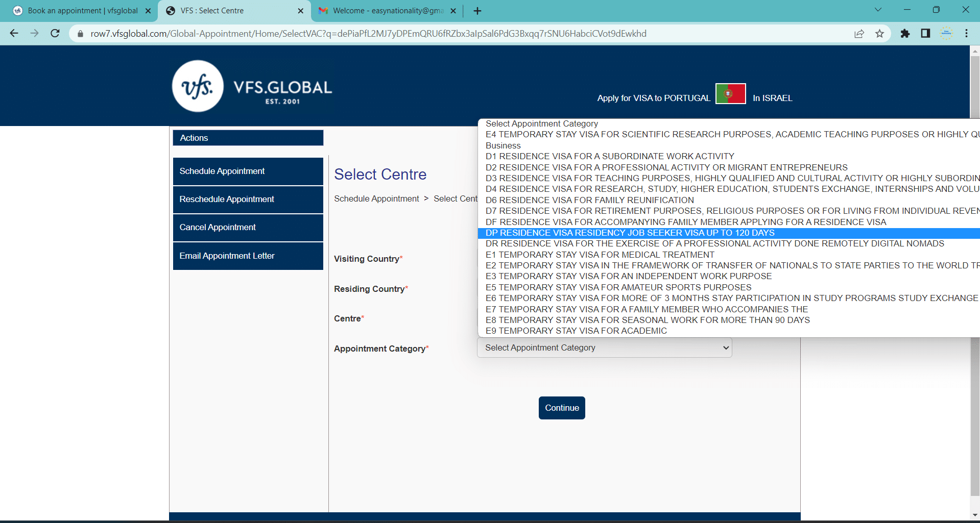The width and height of the screenshot is (980, 523).
Task: Click the Visiting Country label
Action: pos(367,259)
